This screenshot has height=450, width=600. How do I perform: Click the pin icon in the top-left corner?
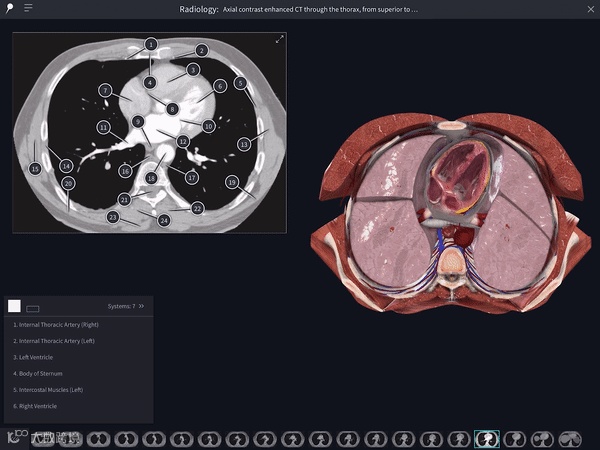[x=9, y=8]
